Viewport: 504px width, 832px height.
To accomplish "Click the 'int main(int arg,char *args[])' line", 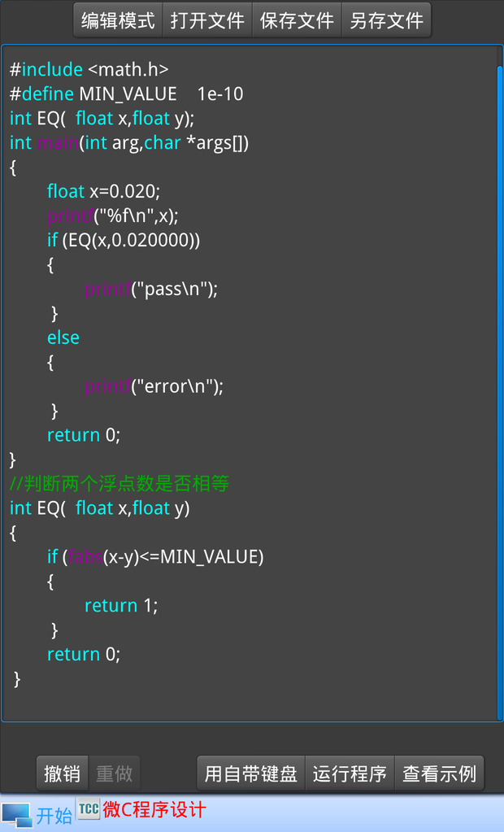I will pos(129,143).
